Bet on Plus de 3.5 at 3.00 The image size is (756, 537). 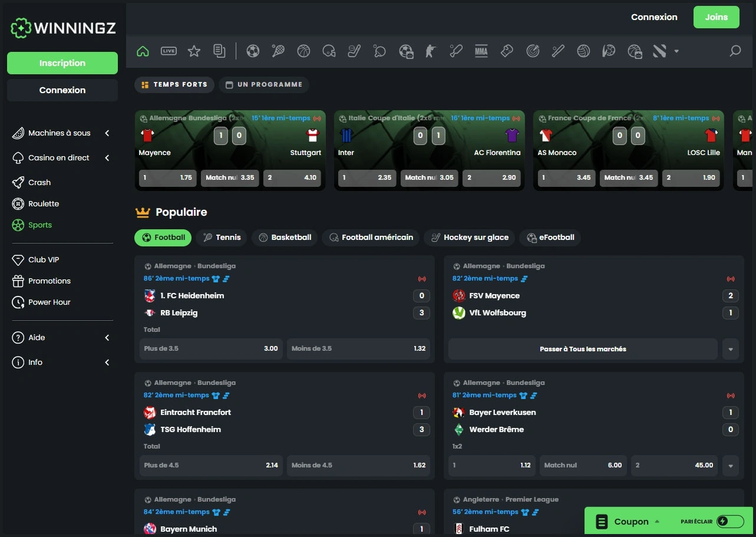(x=211, y=349)
